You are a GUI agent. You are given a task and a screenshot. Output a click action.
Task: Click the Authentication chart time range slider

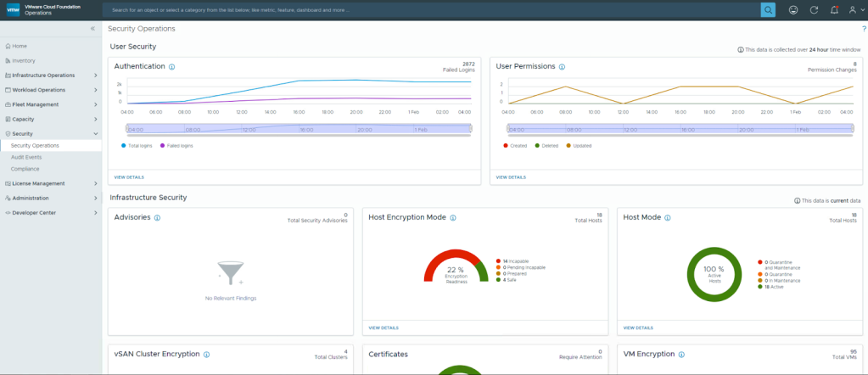297,129
